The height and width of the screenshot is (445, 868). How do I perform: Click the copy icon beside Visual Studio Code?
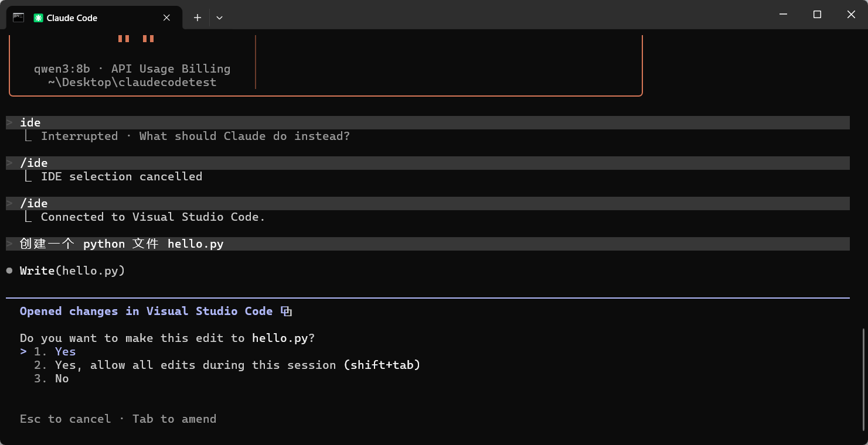[286, 311]
